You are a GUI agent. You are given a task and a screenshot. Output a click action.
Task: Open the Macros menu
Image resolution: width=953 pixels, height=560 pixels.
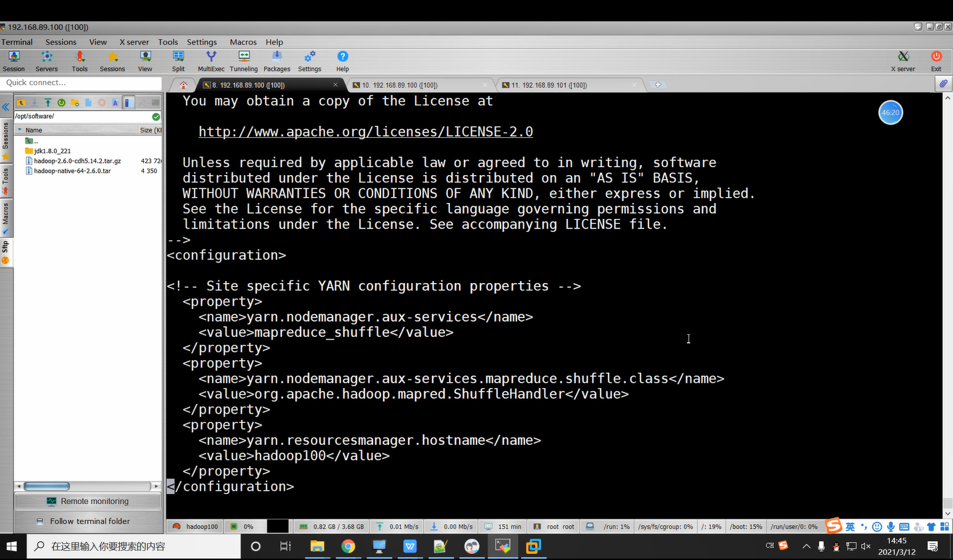243,42
